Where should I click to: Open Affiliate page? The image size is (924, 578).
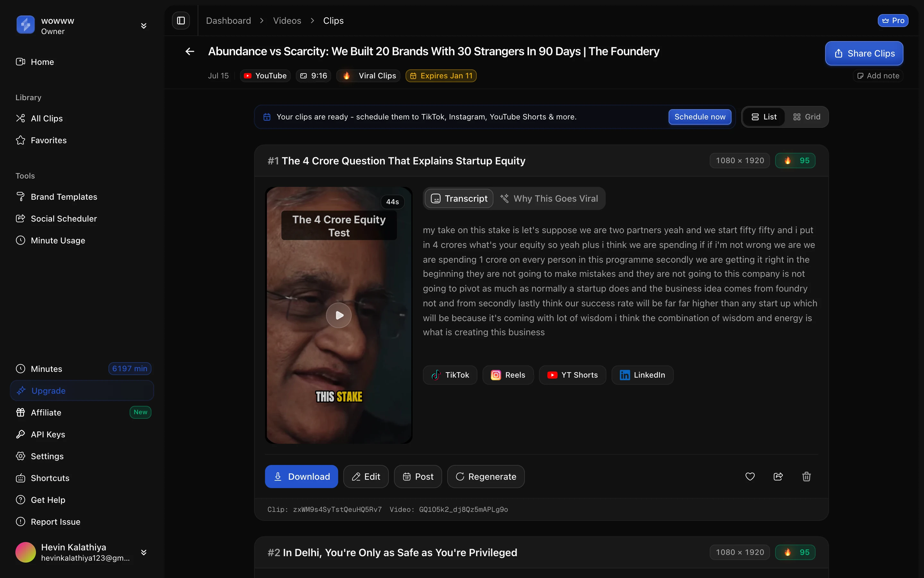82,413
